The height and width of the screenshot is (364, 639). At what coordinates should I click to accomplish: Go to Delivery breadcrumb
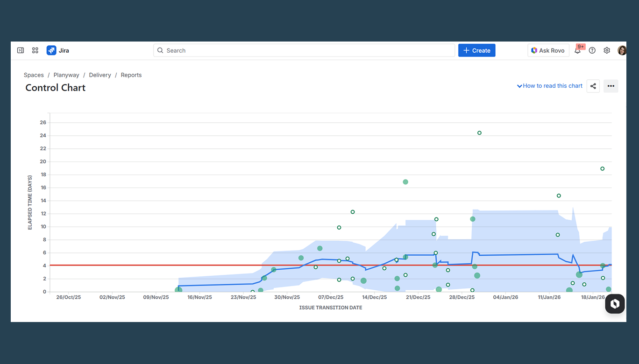(x=100, y=75)
